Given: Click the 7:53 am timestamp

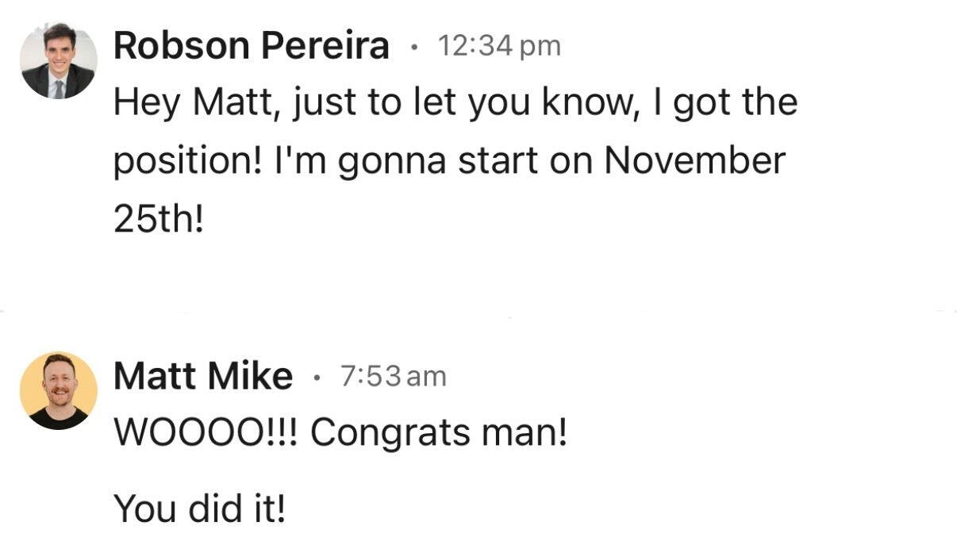Looking at the screenshot, I should (394, 375).
